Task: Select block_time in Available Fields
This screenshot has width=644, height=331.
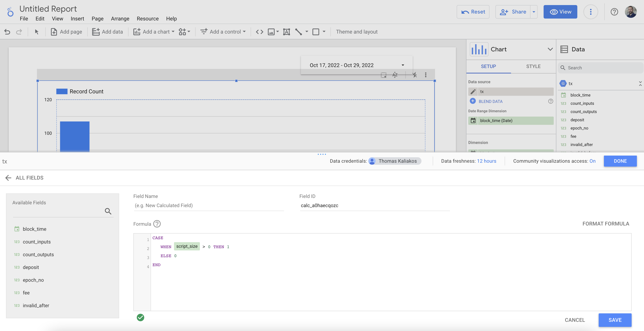Action: click(x=34, y=229)
